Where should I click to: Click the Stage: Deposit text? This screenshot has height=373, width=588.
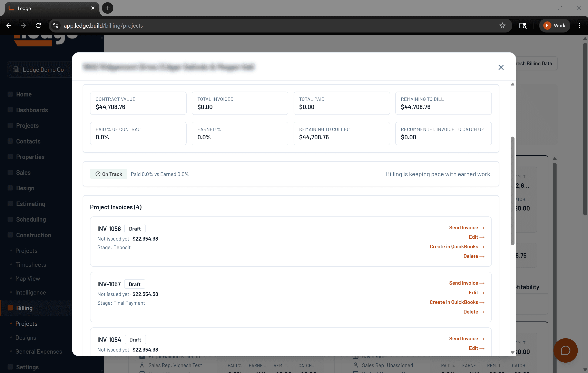click(x=114, y=247)
